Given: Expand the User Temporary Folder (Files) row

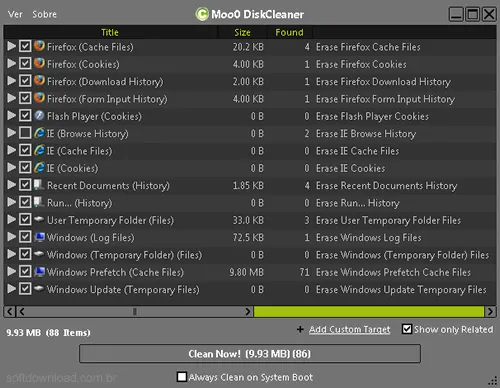Looking at the screenshot, I should [x=12, y=219].
